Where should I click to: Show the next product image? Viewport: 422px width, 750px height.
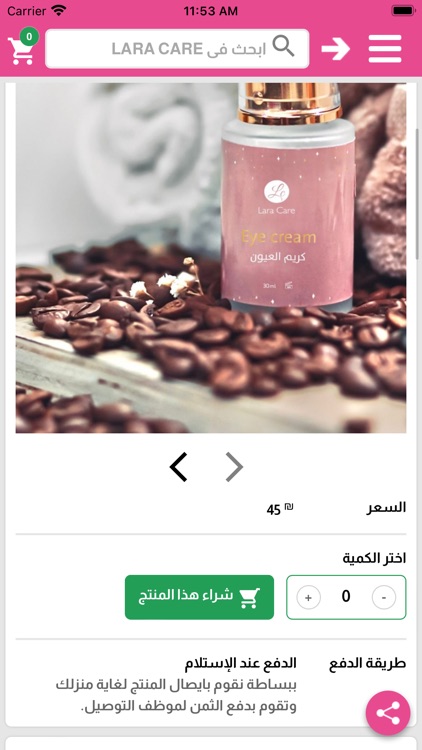(234, 467)
